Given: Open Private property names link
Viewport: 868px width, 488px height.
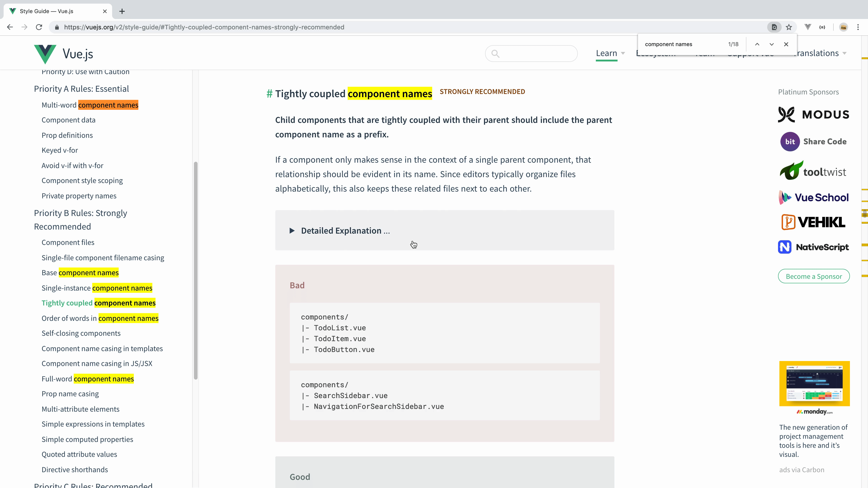Looking at the screenshot, I should [79, 196].
